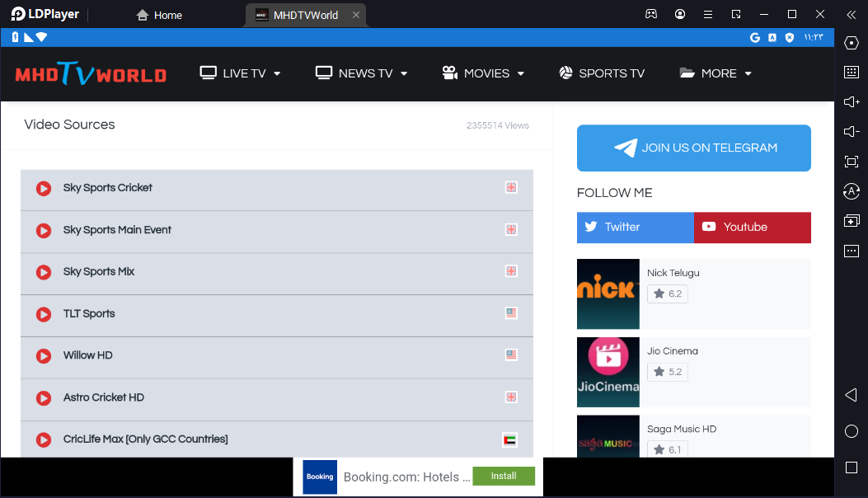Click the US flag beside TLT Sports
This screenshot has width=868, height=498.
[x=511, y=313]
